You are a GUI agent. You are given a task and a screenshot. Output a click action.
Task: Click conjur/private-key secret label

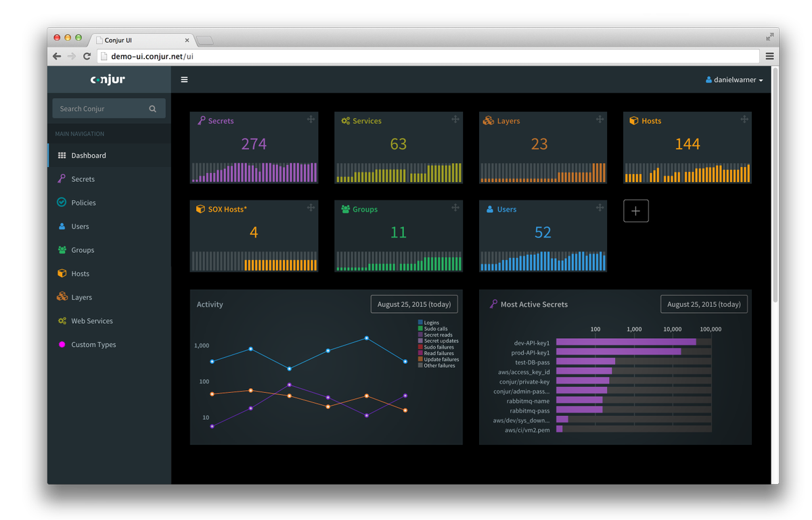[x=524, y=381]
